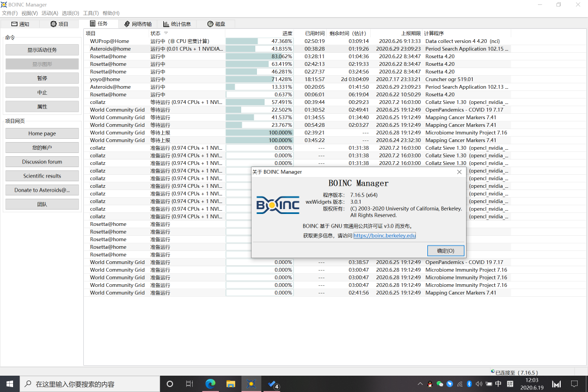
Task: Open the 选项(O) menu
Action: pyautogui.click(x=70, y=13)
